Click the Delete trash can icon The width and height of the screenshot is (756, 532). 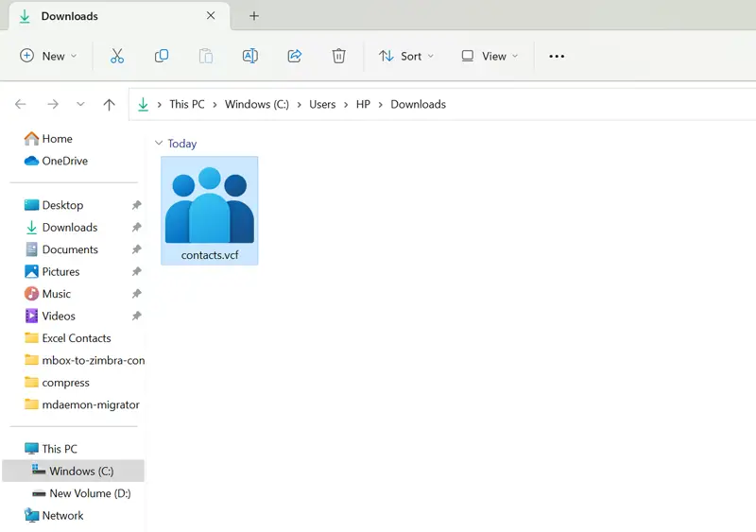coord(338,57)
